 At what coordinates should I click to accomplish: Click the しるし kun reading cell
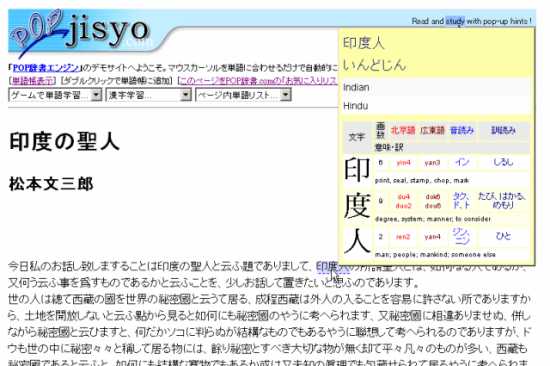[x=503, y=162]
